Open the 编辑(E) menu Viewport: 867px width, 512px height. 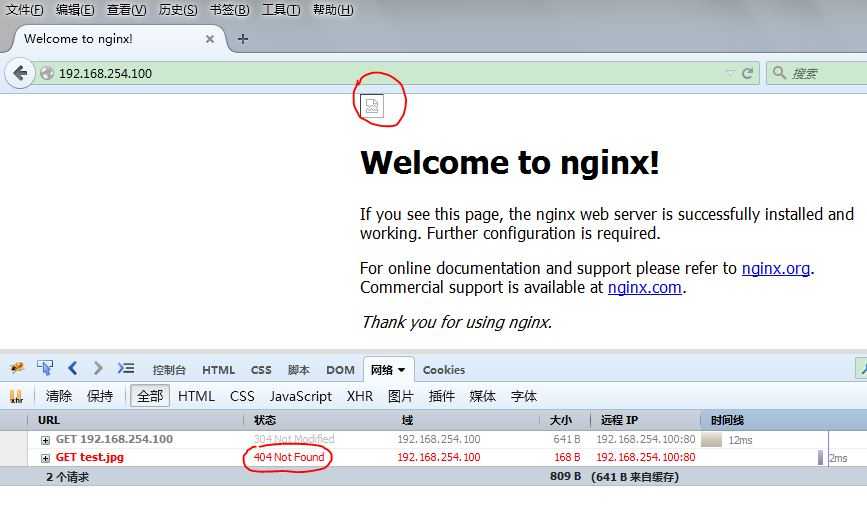tap(75, 9)
